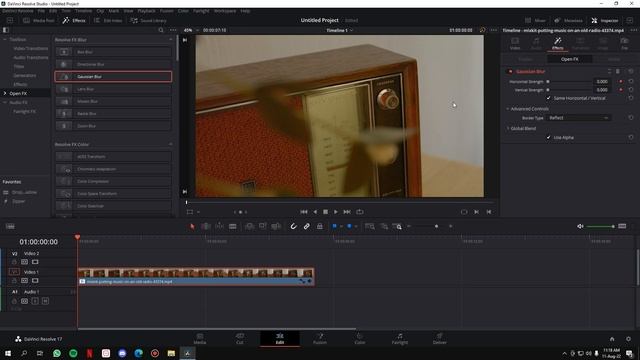Open the Edit Index panel

tap(108, 20)
